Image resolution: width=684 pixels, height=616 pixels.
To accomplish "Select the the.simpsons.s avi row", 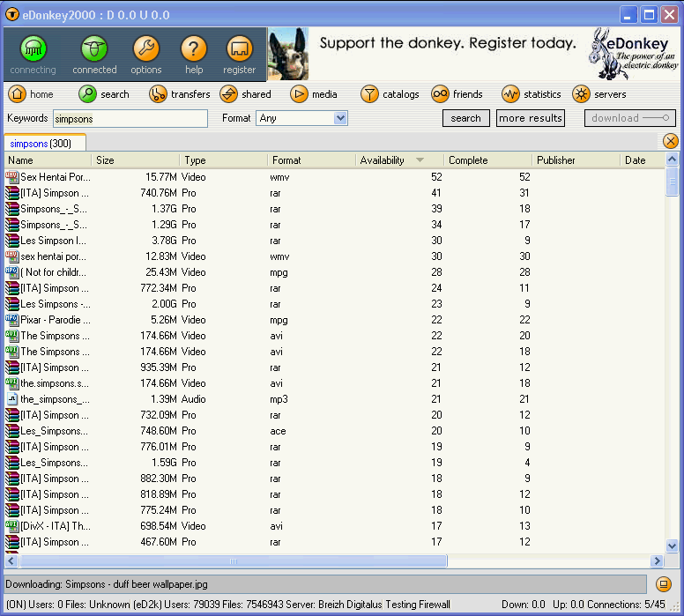I will [334, 383].
